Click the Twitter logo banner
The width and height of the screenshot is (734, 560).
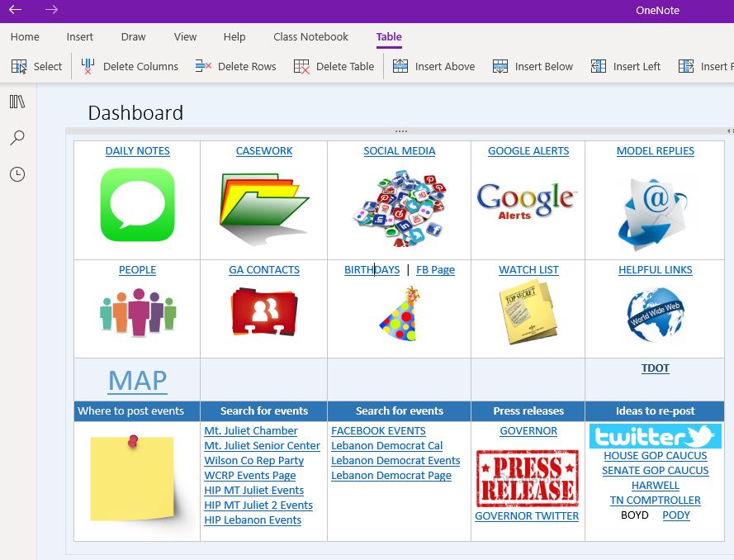coord(656,436)
